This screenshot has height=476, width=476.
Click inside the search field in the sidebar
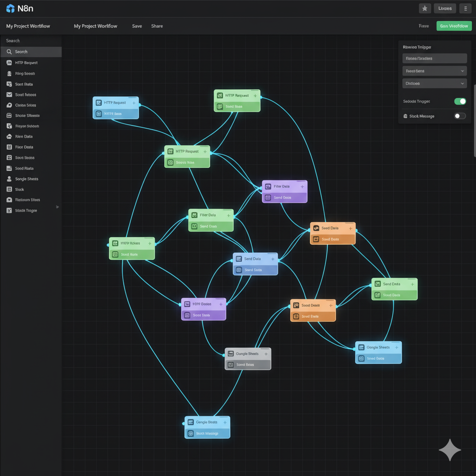(31, 52)
